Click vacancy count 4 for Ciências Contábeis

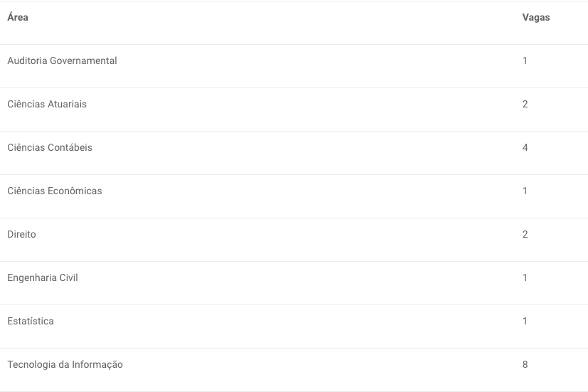pos(525,147)
